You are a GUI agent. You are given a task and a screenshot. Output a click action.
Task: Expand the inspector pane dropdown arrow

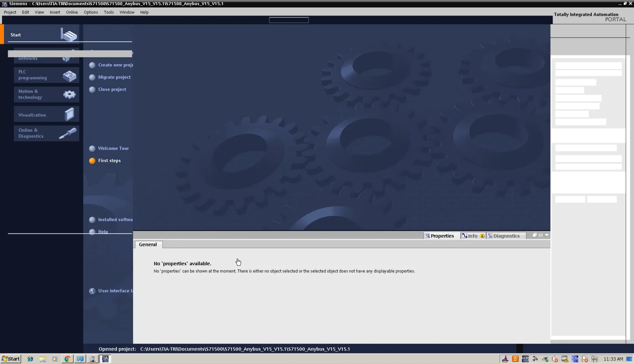[546, 235]
